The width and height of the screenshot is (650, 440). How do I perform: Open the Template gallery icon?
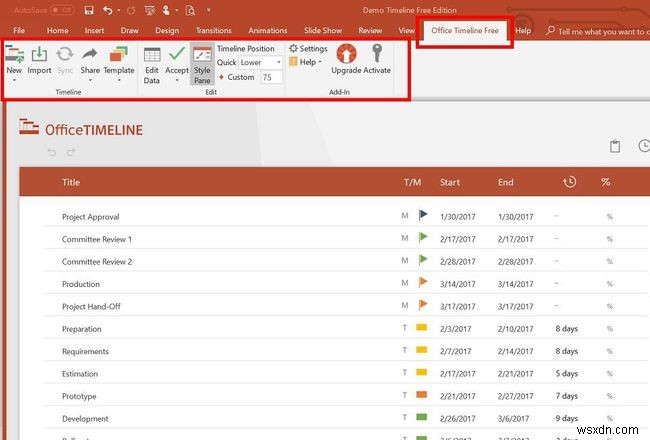pos(119,54)
